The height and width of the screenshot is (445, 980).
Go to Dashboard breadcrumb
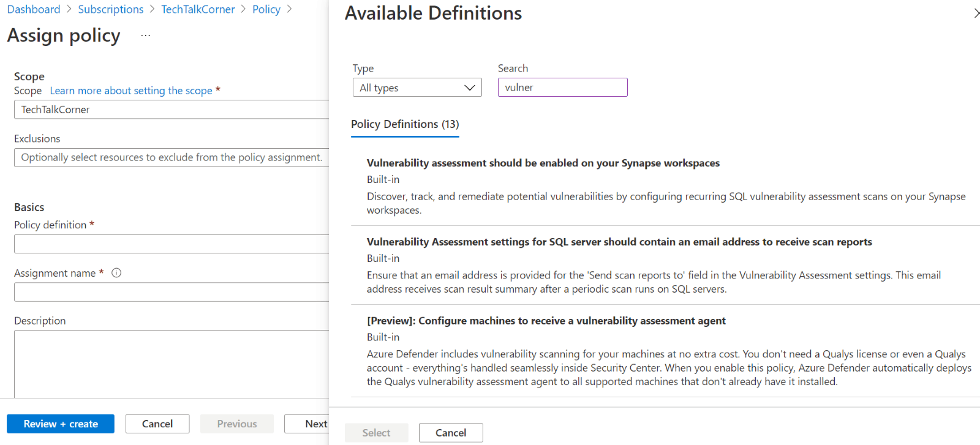(34, 9)
